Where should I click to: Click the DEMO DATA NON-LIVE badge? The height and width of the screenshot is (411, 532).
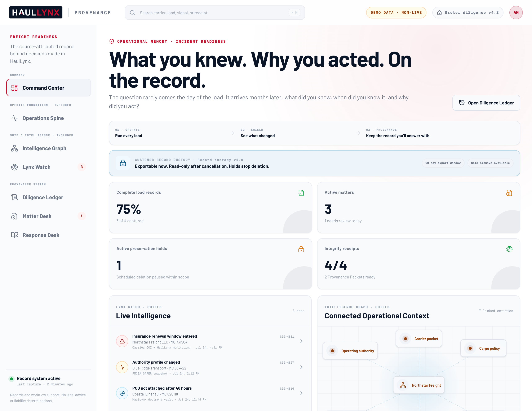(x=396, y=12)
